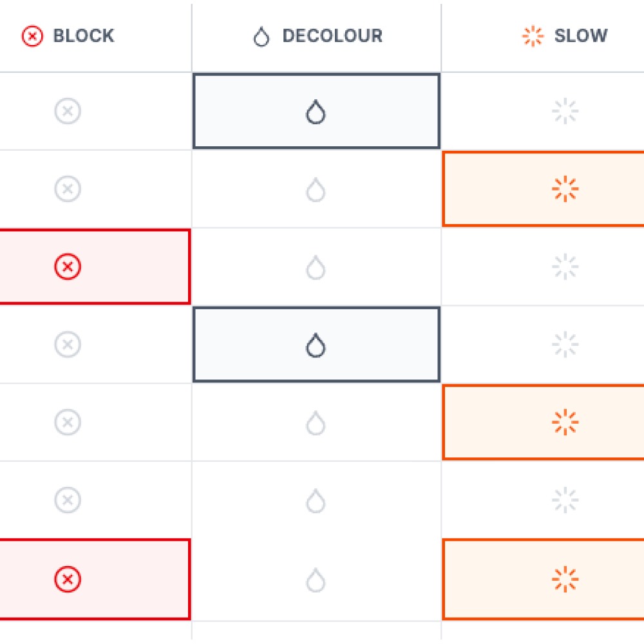The width and height of the screenshot is (644, 644).
Task: Deselect the active Decolour cell in the first row
Action: (316, 111)
